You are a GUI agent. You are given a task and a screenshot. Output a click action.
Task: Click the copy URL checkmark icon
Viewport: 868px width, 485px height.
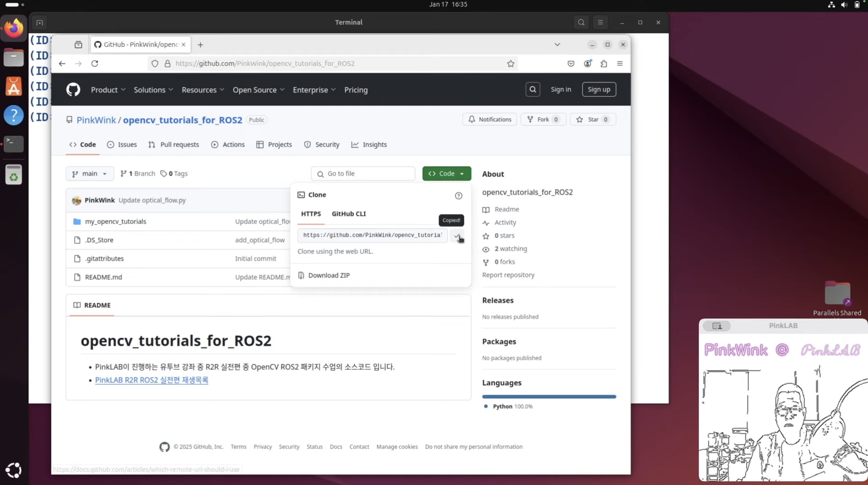[457, 236]
